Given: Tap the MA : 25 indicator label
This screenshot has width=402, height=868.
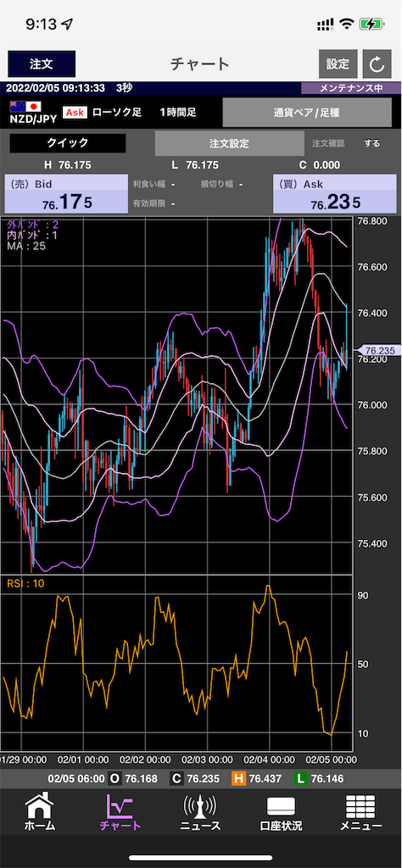Looking at the screenshot, I should (25, 245).
